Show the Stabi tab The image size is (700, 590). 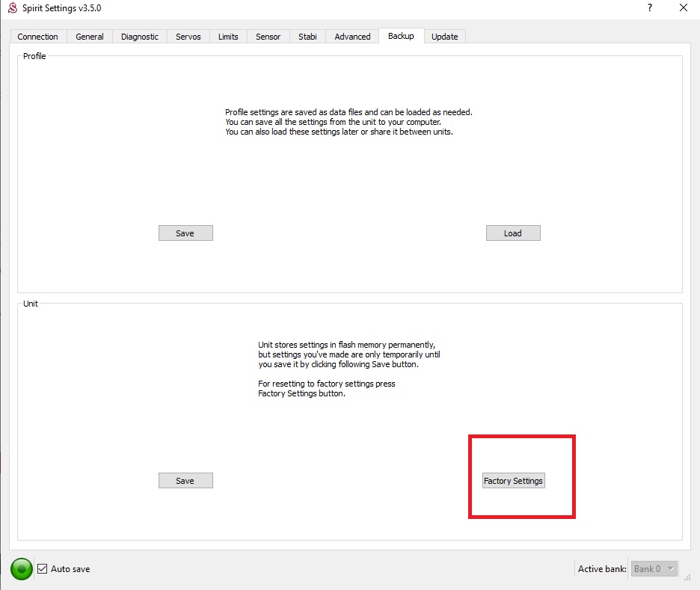coord(307,37)
